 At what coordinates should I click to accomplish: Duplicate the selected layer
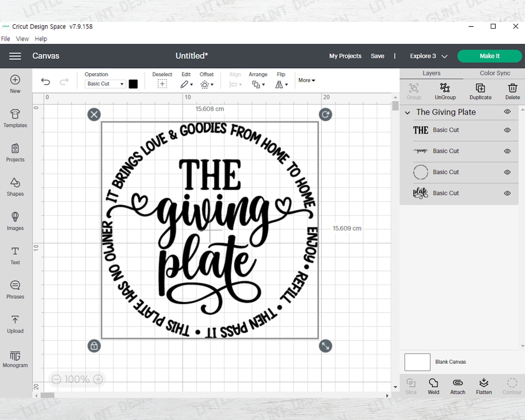pos(480,91)
